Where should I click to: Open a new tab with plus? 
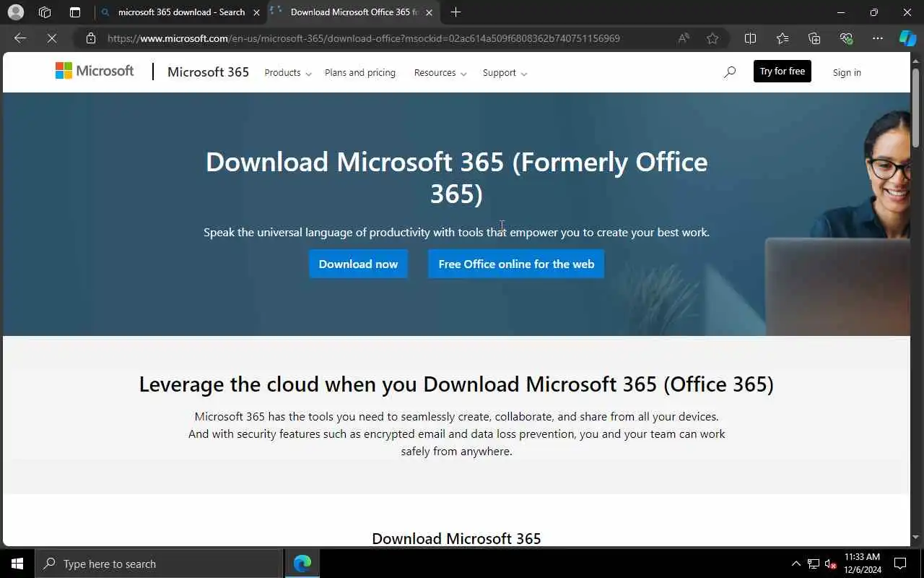pos(456,12)
